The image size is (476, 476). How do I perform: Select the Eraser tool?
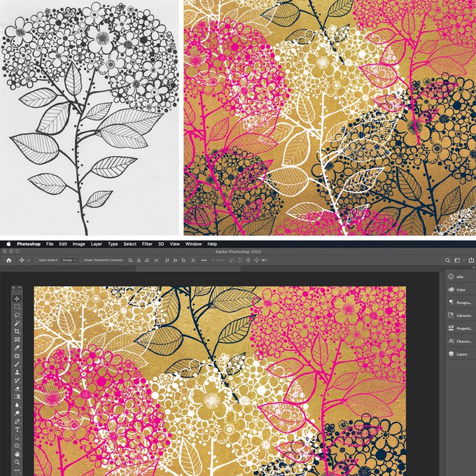point(17,389)
